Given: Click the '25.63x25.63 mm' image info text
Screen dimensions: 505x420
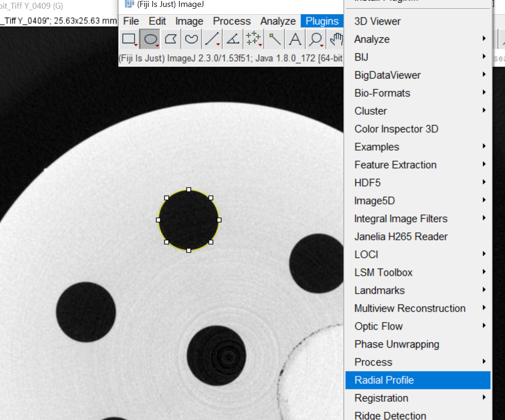Looking at the screenshot, I should pyautogui.click(x=85, y=21).
